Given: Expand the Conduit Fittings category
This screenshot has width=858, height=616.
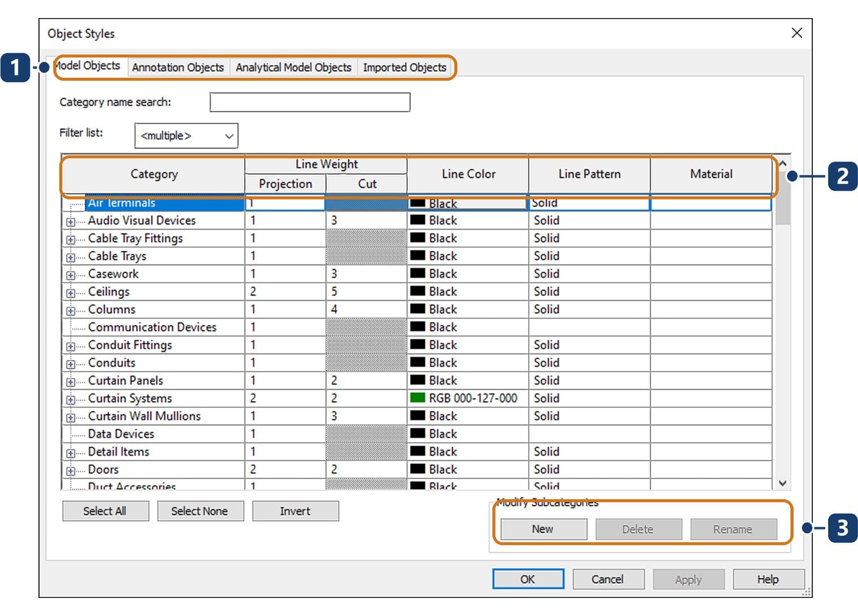Looking at the screenshot, I should [x=71, y=346].
